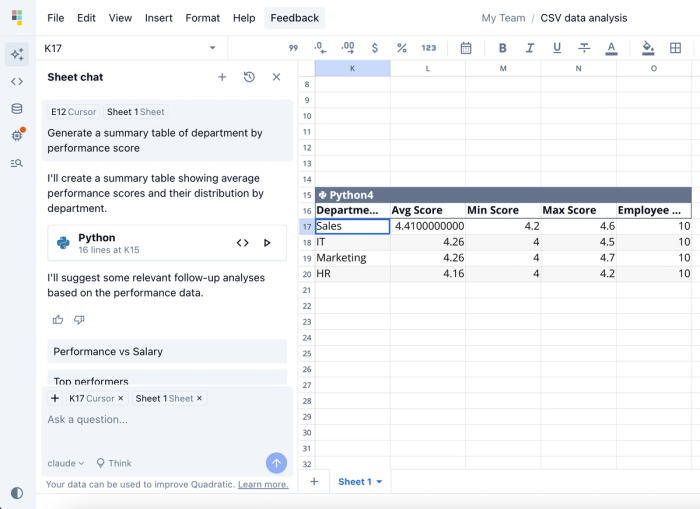Go to My Team breadcrumb
Viewport: 700px width, 509px height.
[503, 18]
